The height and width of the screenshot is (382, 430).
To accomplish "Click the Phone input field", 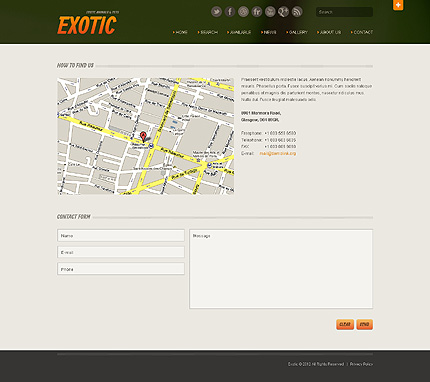I will [x=121, y=269].
